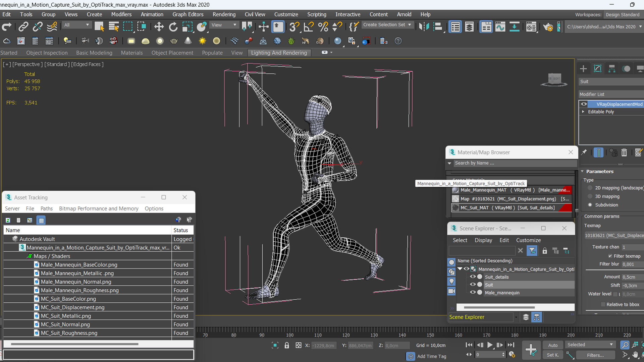
Task: Open Graph Editors menu
Action: point(188,14)
